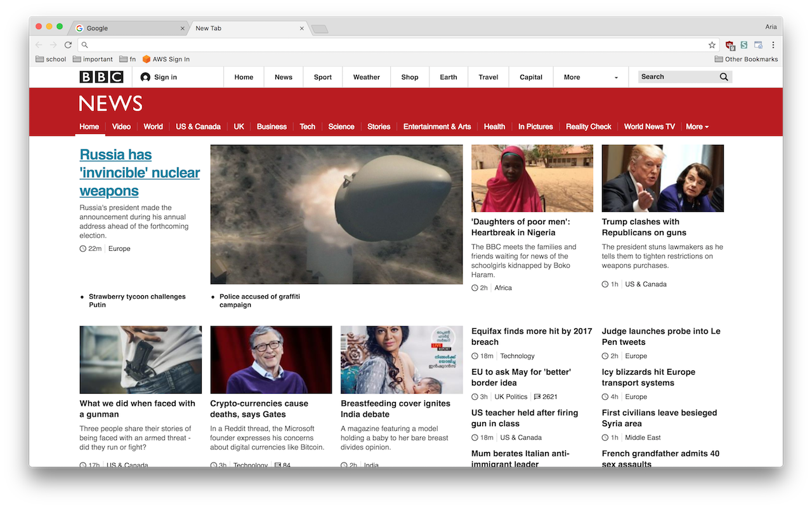The height and width of the screenshot is (508, 812).
Task: Click the gunman holster photo thumbnail
Action: [141, 359]
